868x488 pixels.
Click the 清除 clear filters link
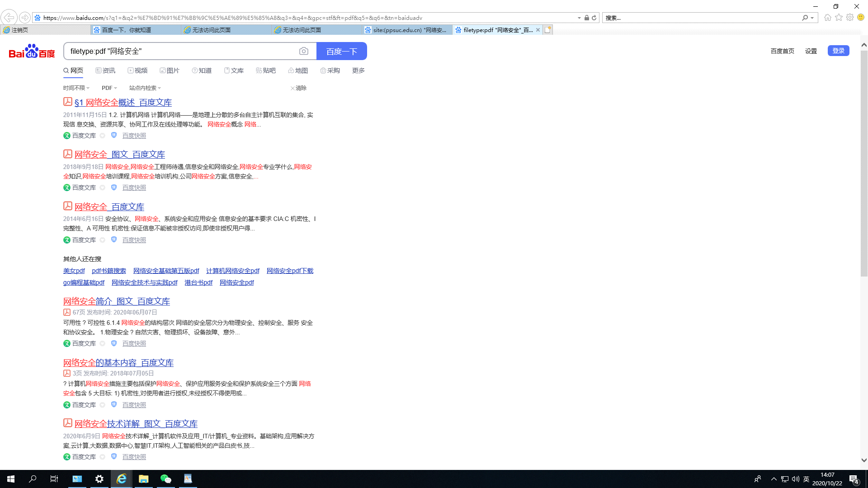pos(298,88)
